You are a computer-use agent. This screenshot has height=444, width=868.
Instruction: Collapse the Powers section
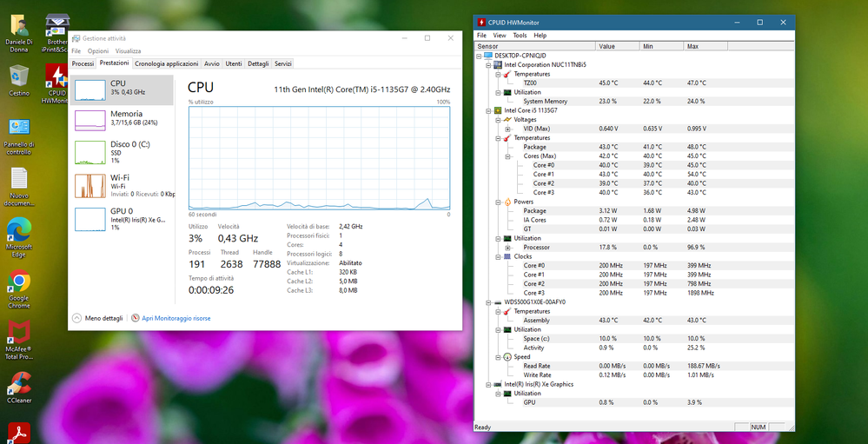[498, 202]
